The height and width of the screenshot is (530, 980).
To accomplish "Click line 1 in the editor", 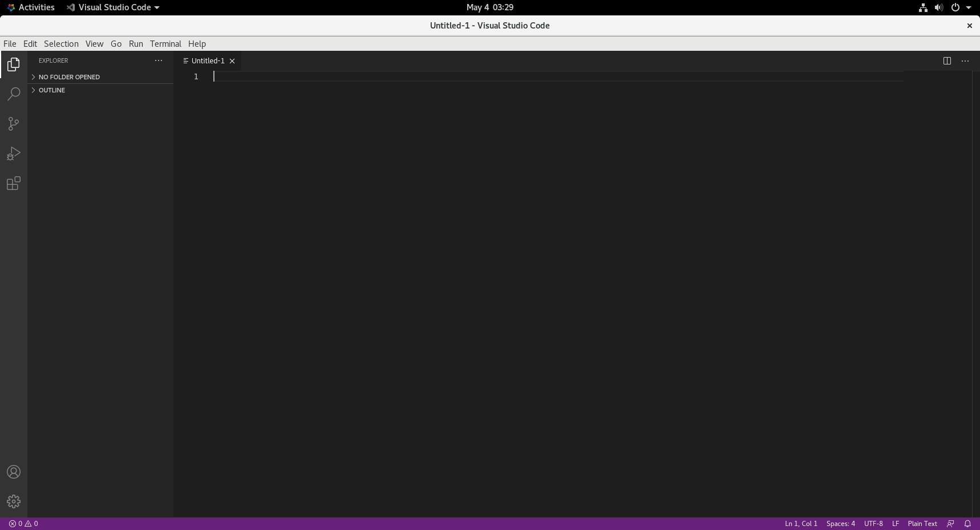I will pyautogui.click(x=558, y=76).
